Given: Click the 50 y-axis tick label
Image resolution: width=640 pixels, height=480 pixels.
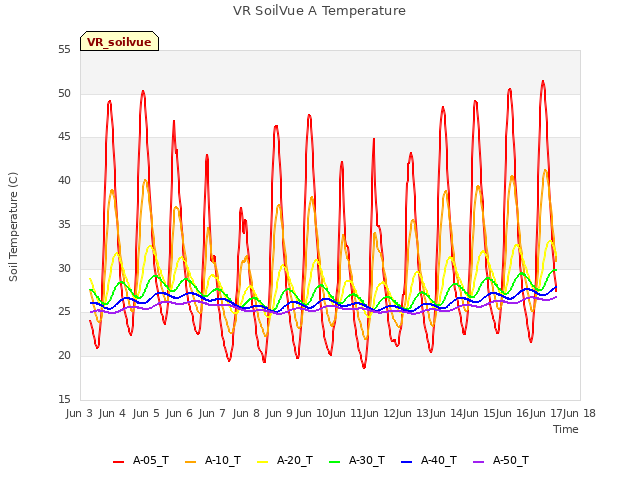Looking at the screenshot, I should click(x=64, y=93).
